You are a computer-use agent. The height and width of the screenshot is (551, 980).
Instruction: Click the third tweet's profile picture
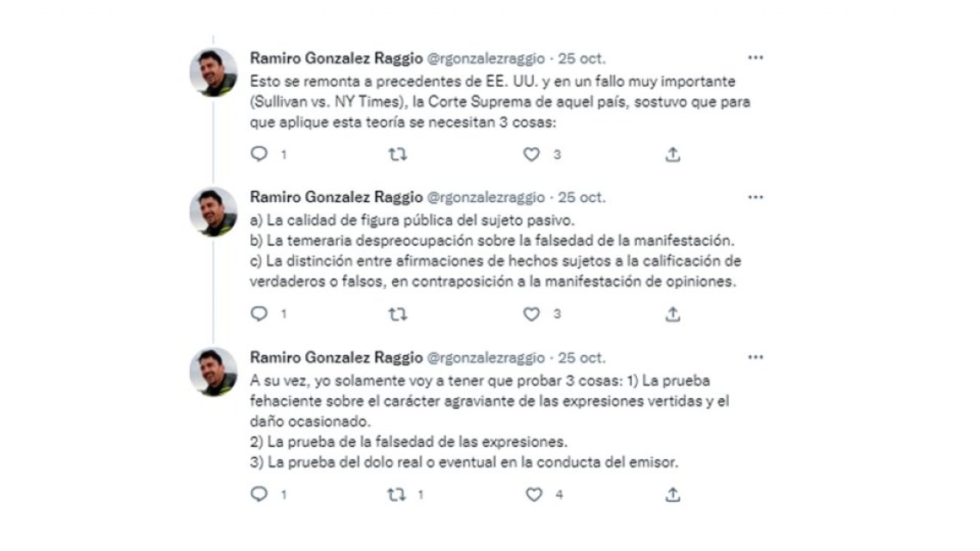point(213,371)
